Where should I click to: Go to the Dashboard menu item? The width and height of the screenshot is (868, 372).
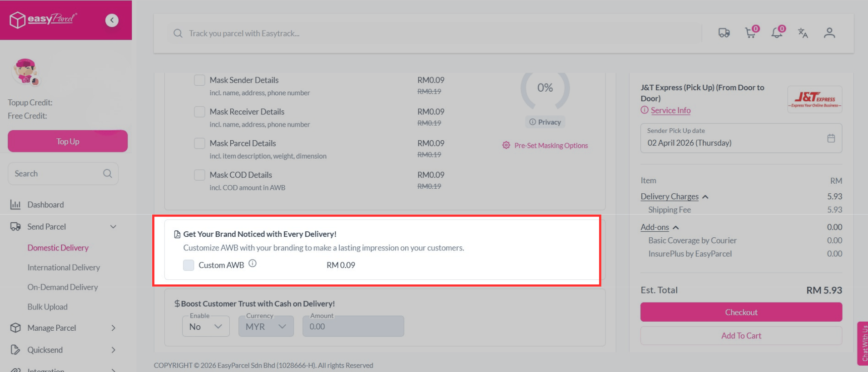point(45,205)
